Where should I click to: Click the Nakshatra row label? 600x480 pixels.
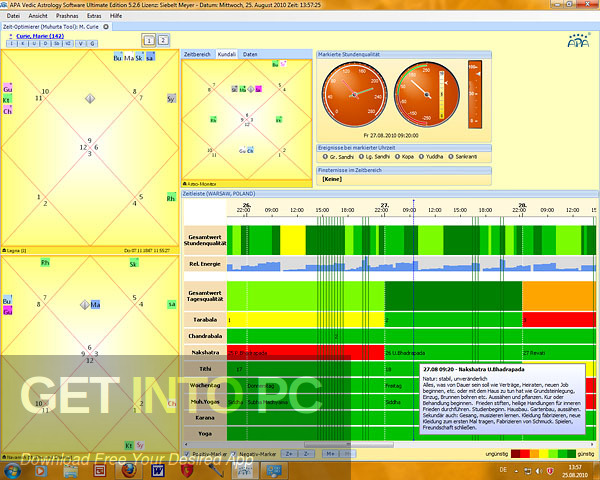[205, 353]
